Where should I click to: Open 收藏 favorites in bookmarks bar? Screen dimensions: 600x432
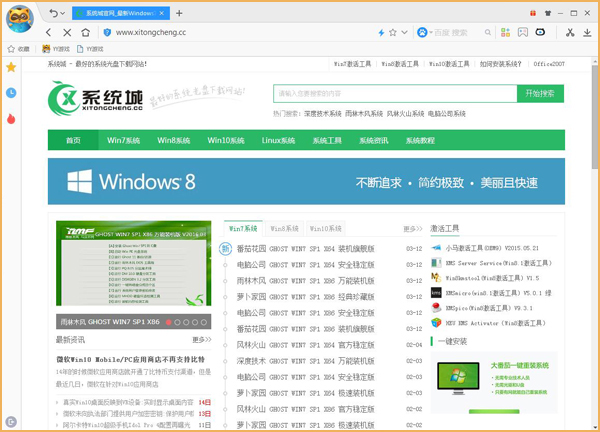tap(18, 49)
